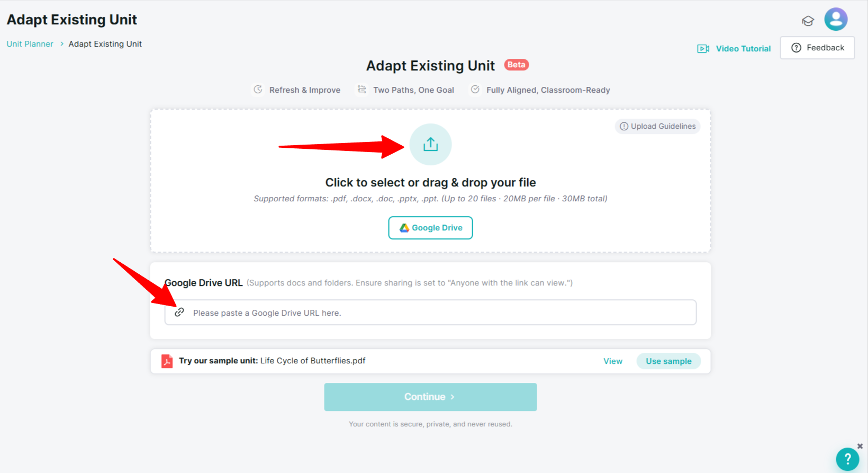Click the Two Paths, One Goal icon
Viewport: 868px width, 473px height.
pos(362,90)
